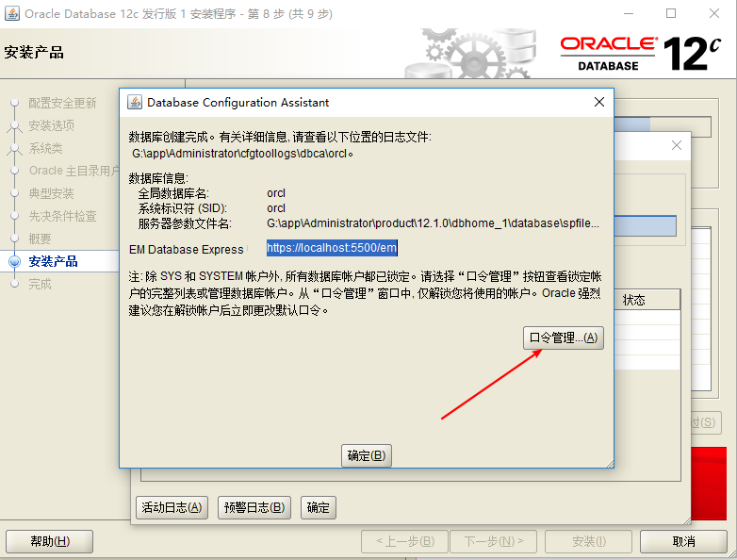Click 取消 to cancel the installer
The image size is (737, 560).
(683, 542)
